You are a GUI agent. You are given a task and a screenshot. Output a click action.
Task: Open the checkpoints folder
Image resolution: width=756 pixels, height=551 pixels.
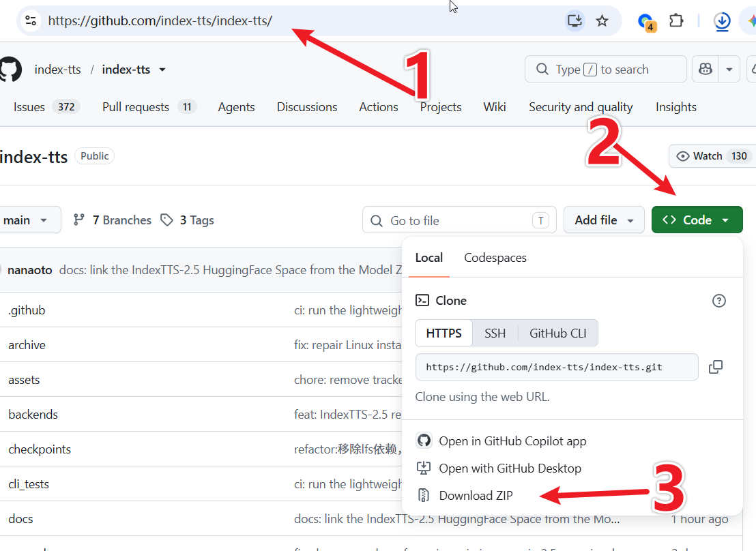(40, 449)
